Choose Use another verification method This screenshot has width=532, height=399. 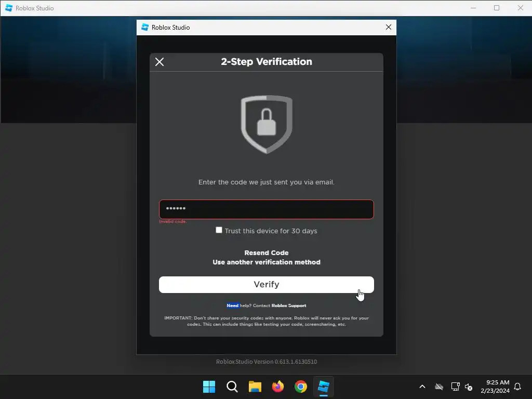pyautogui.click(x=267, y=262)
